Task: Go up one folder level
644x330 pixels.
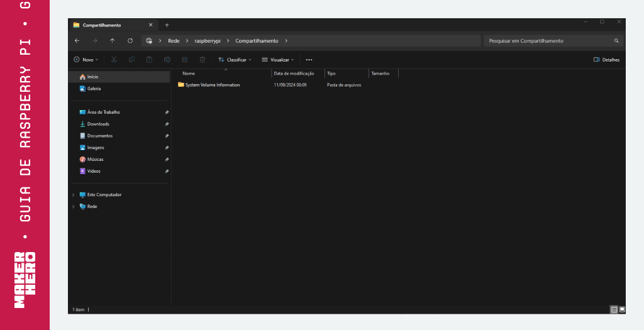Action: [113, 41]
